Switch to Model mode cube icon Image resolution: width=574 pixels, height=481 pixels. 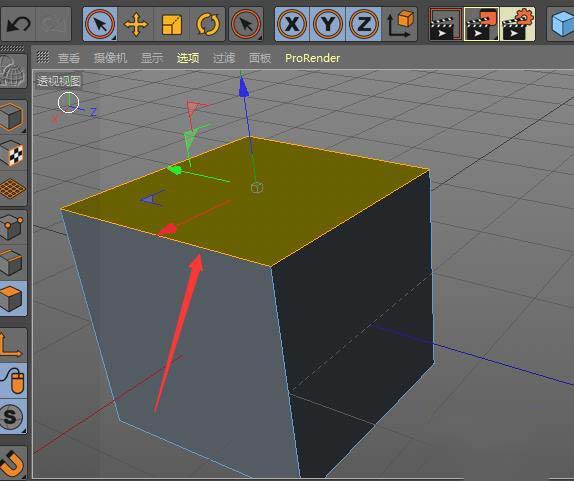[x=13, y=116]
